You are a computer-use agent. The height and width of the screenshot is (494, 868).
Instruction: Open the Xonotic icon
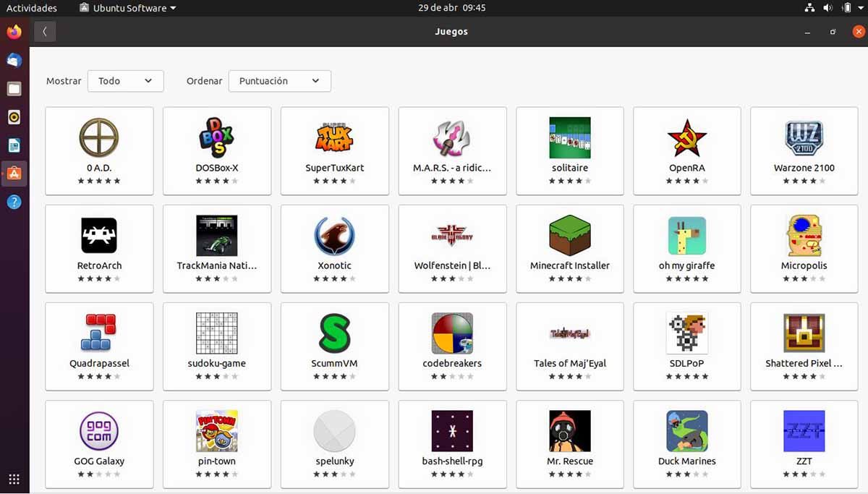point(335,235)
